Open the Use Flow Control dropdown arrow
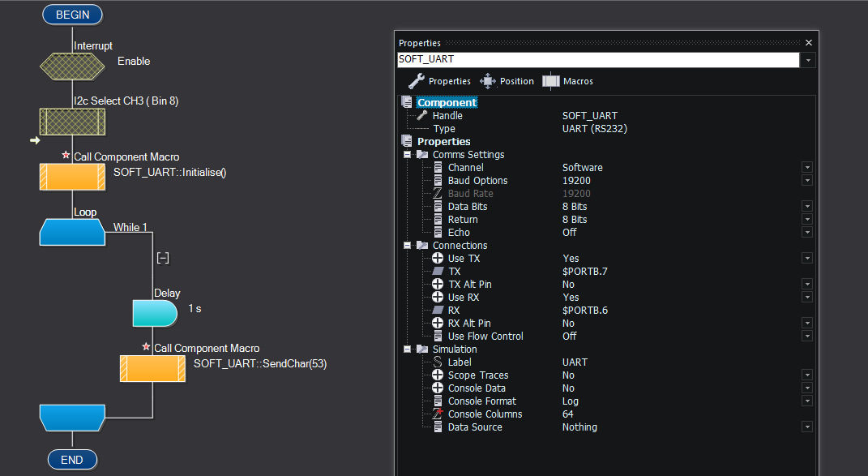The width and height of the screenshot is (868, 476). 807,337
